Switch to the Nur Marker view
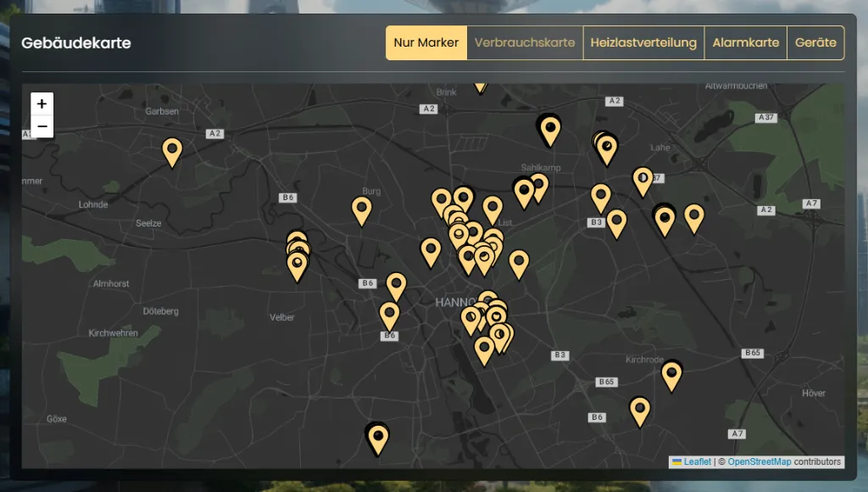Image resolution: width=868 pixels, height=492 pixels. pyautogui.click(x=426, y=43)
